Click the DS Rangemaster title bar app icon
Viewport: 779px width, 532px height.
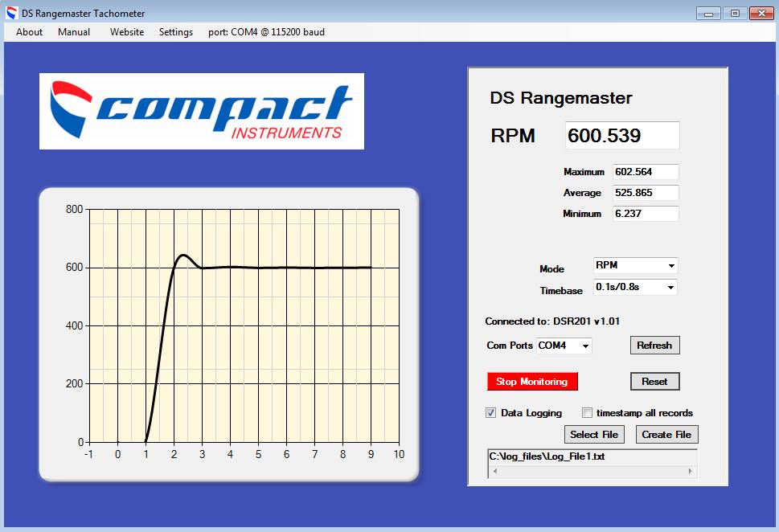(12, 13)
